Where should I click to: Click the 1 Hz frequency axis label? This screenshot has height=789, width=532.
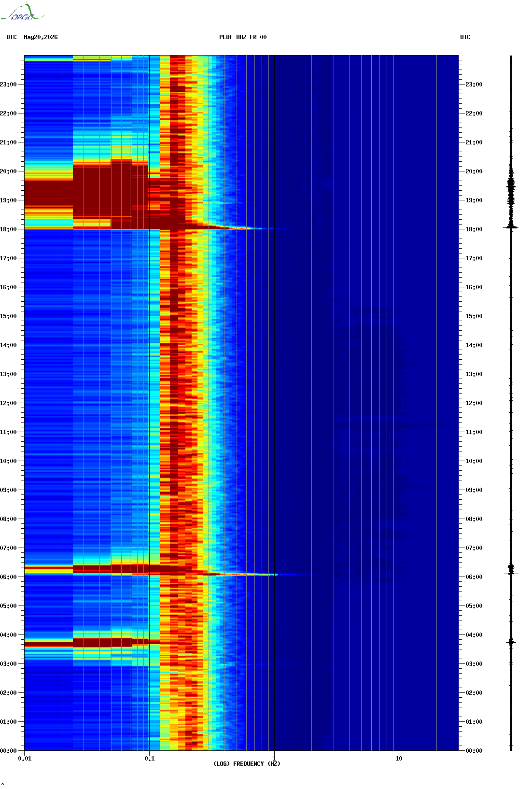(274, 759)
